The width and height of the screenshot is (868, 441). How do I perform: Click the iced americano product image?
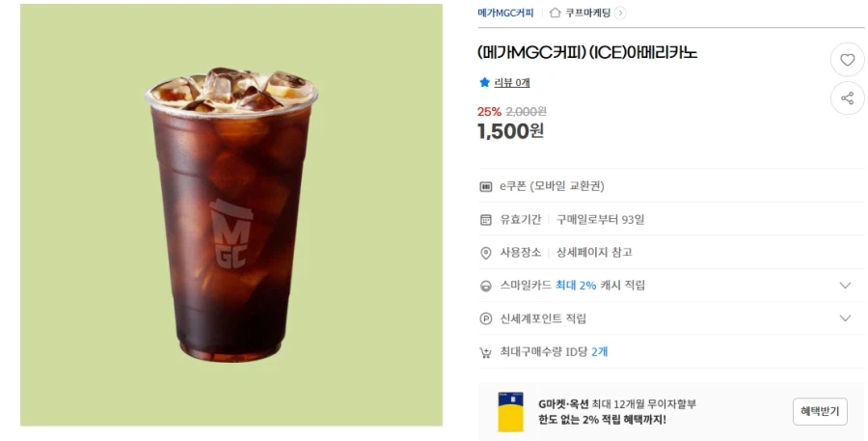(x=231, y=215)
